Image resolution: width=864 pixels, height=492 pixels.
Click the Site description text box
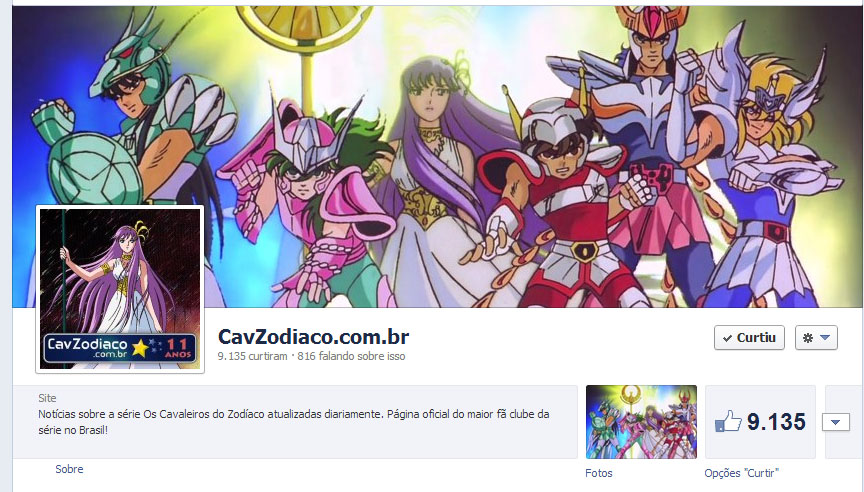[295, 422]
